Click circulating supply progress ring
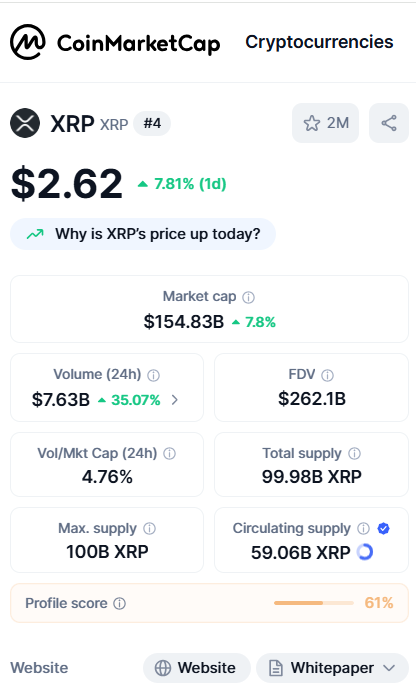Screen dimensions: 416x695 point(365,552)
